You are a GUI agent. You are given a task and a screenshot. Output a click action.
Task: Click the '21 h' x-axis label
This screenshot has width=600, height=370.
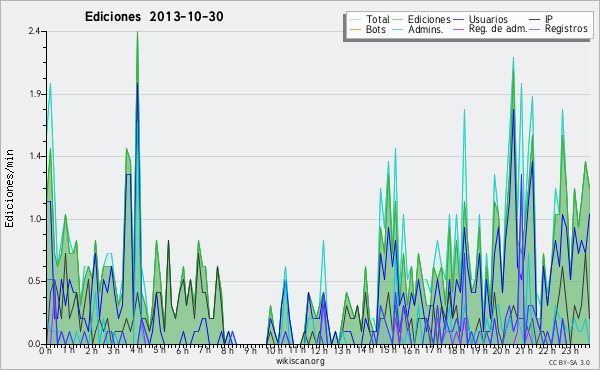coord(523,350)
